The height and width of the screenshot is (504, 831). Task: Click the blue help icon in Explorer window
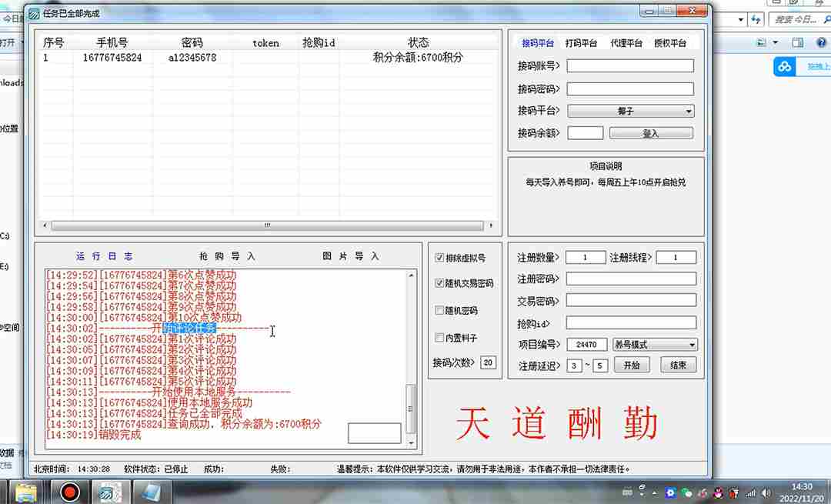[822, 42]
